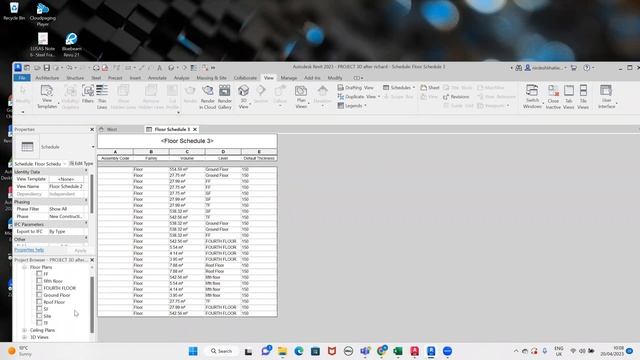Screen dimensions: 640x360
Task: Click the signed-in user account icon
Action: 527,68
